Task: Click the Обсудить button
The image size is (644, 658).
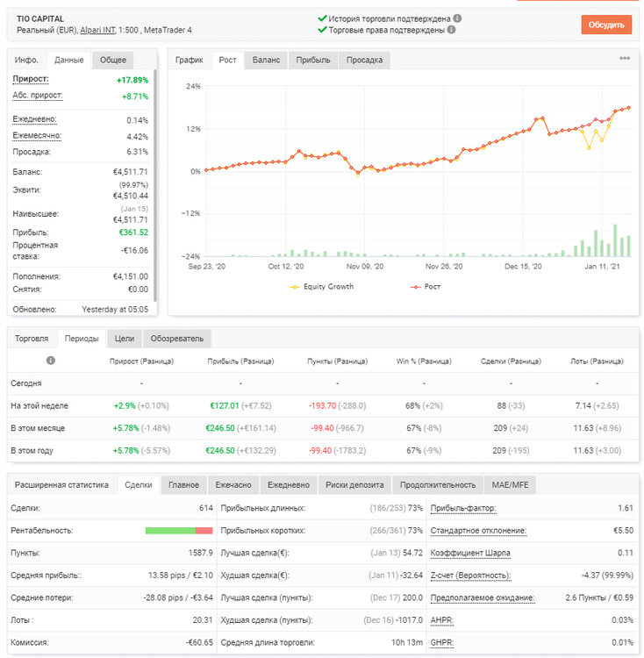Action: point(606,25)
